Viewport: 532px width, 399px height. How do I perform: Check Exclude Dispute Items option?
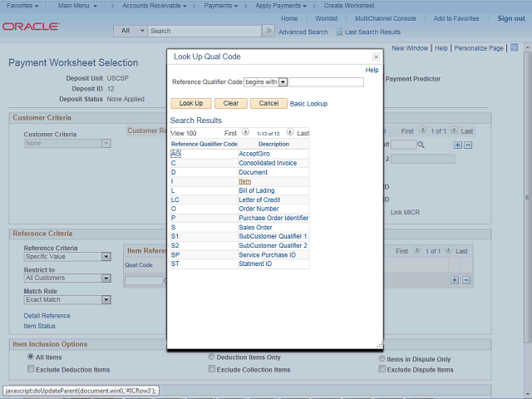point(382,369)
